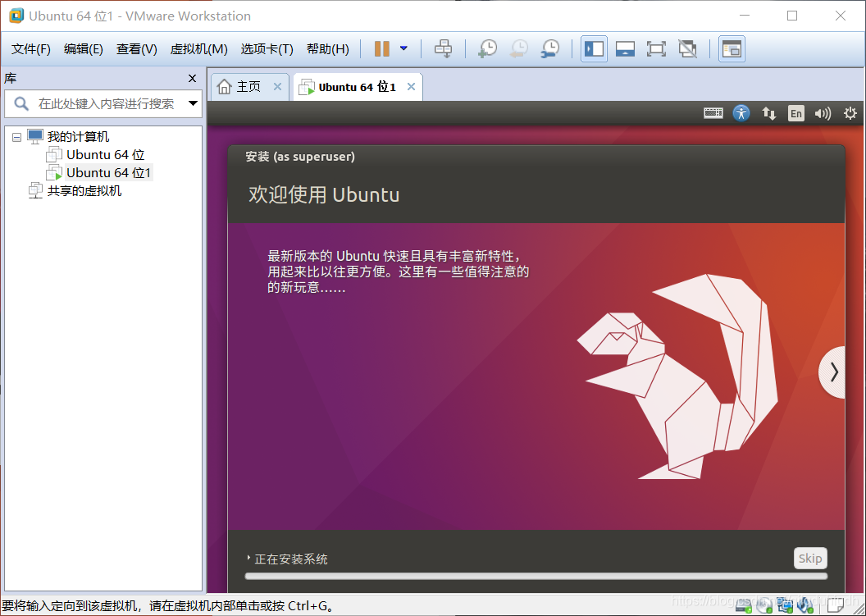The image size is (866, 616).
Task: Click the network adapter status icon
Action: 785,607
